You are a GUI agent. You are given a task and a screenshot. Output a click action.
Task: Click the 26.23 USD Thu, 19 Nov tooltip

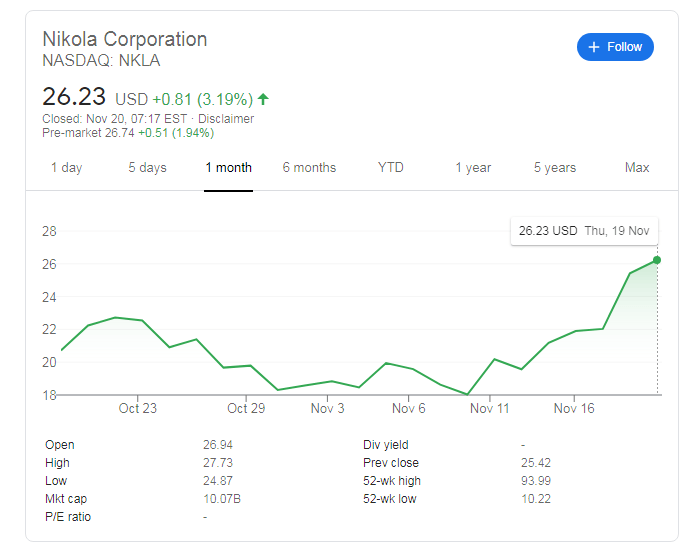point(584,231)
